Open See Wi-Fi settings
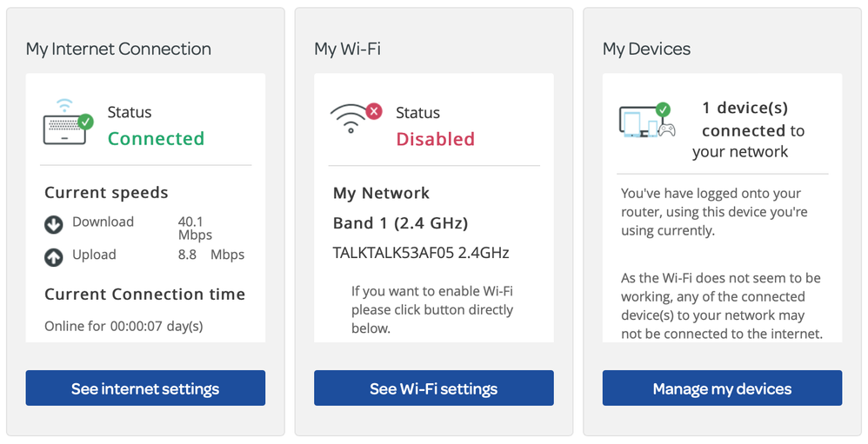Viewport: 868px width, 444px height. (433, 388)
